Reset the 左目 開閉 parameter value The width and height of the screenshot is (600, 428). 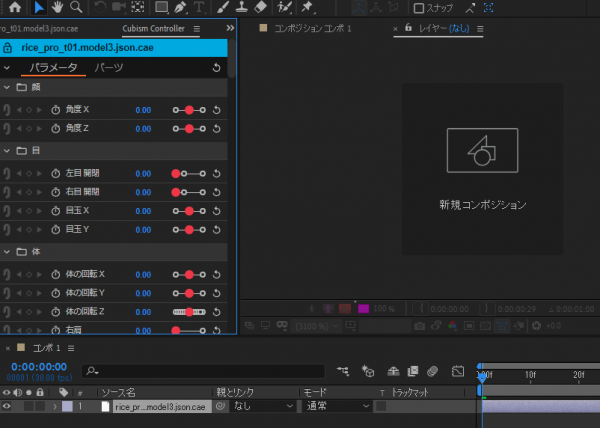click(x=217, y=173)
